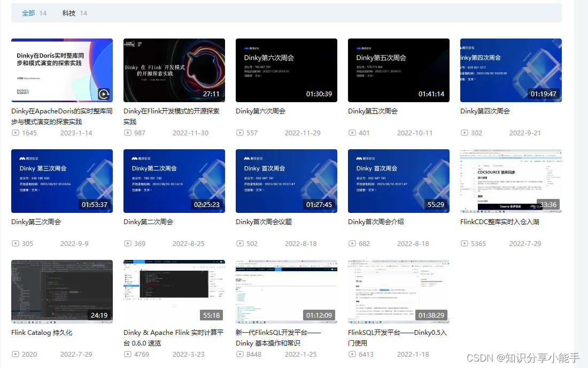Click the play-count icon beside 502
The image size is (588, 368).
[x=239, y=243]
